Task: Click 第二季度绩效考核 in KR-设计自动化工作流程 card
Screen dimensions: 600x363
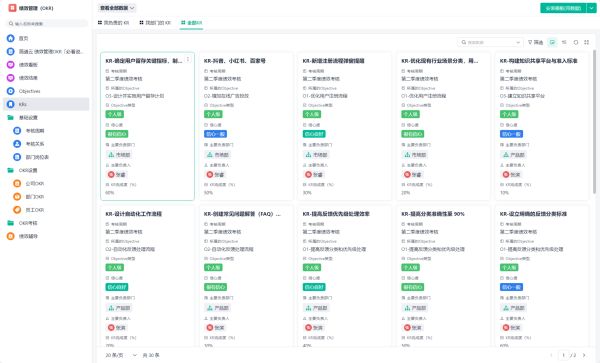Action: 124,232
